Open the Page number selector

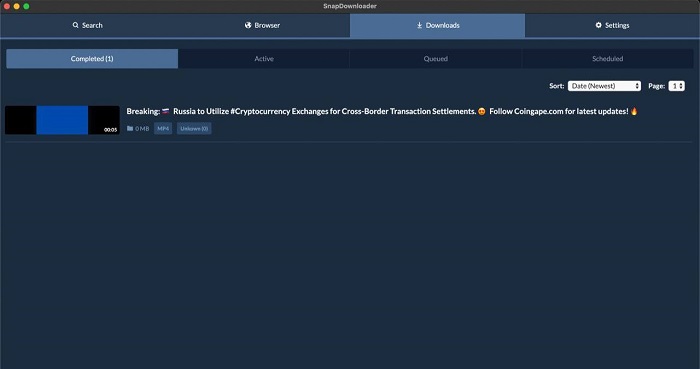click(676, 86)
